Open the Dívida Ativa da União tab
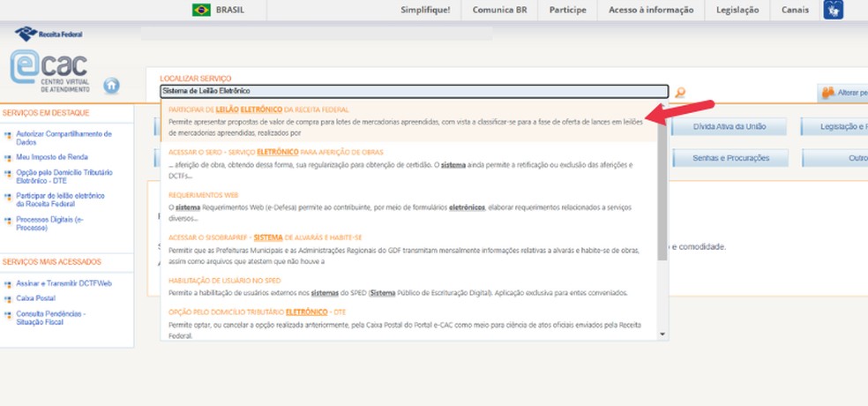Image resolution: width=868 pixels, height=406 pixels. pyautogui.click(x=729, y=127)
